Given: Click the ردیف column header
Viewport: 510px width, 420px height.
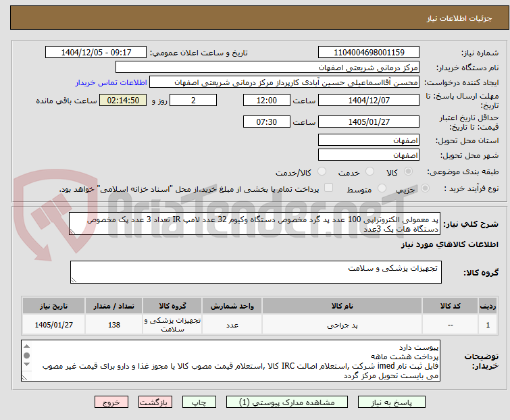Looking at the screenshot, I should pos(488,306).
